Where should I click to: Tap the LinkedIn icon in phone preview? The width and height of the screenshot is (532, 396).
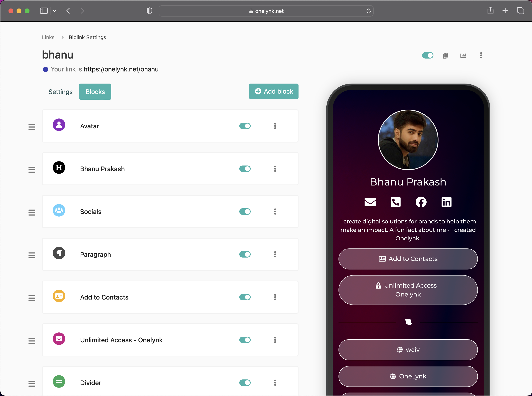click(x=446, y=202)
